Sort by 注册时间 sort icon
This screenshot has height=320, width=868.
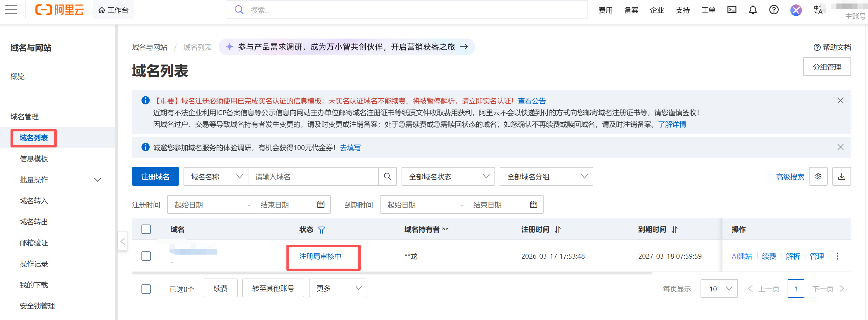pos(558,229)
